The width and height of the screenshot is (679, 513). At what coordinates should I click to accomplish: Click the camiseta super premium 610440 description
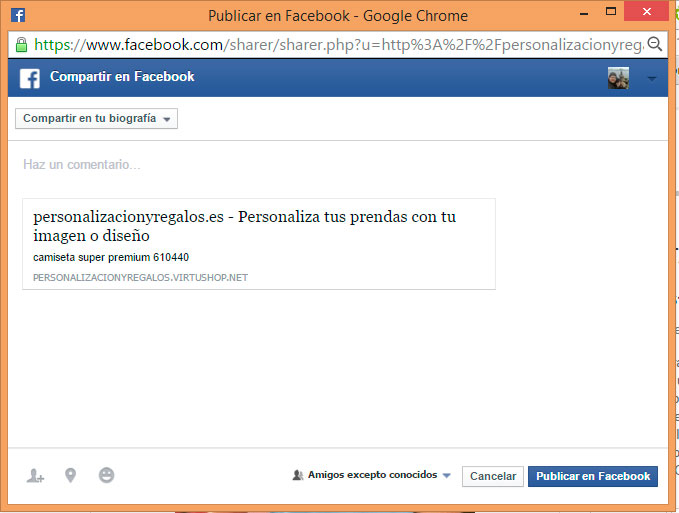(x=111, y=258)
